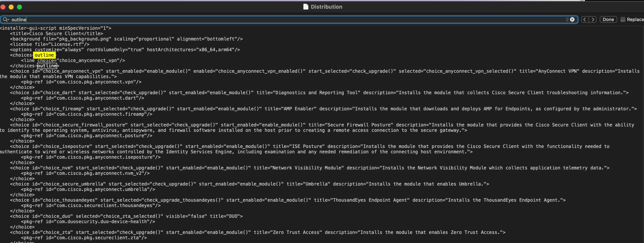Click the Done button to close find bar
The image size is (644, 243).
(608, 19)
